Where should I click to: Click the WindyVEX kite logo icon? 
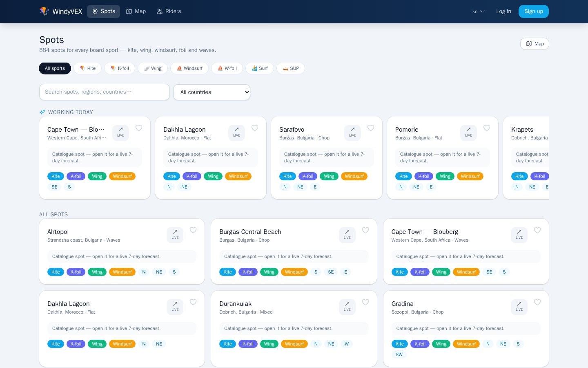(44, 11)
